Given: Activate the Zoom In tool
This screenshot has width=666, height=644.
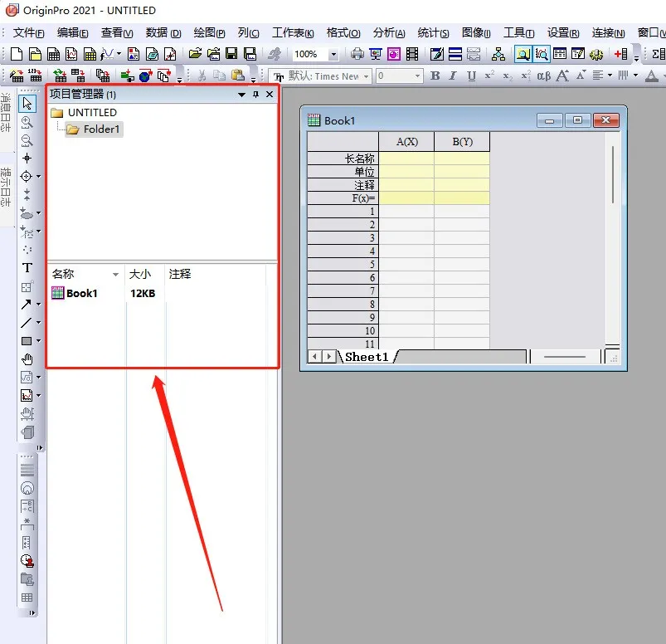Looking at the screenshot, I should click(27, 122).
